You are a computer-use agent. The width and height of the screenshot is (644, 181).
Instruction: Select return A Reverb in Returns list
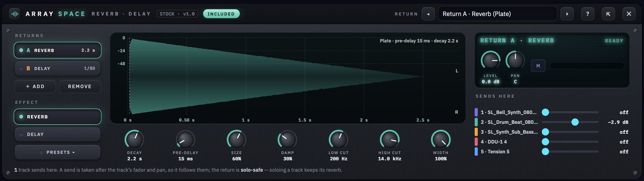coord(58,50)
